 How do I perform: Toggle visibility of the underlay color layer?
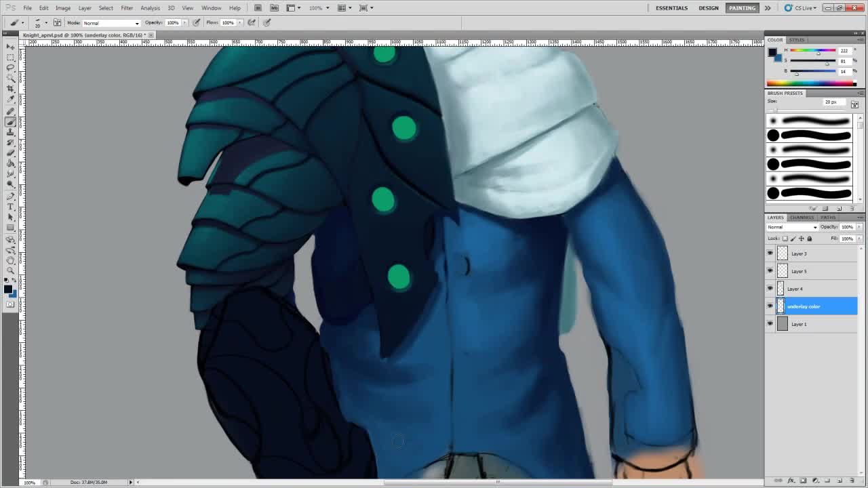[x=770, y=306]
